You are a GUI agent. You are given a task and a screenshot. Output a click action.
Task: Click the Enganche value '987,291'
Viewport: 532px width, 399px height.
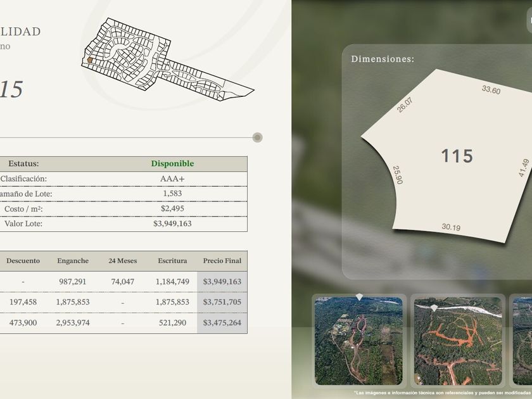pyautogui.click(x=73, y=282)
